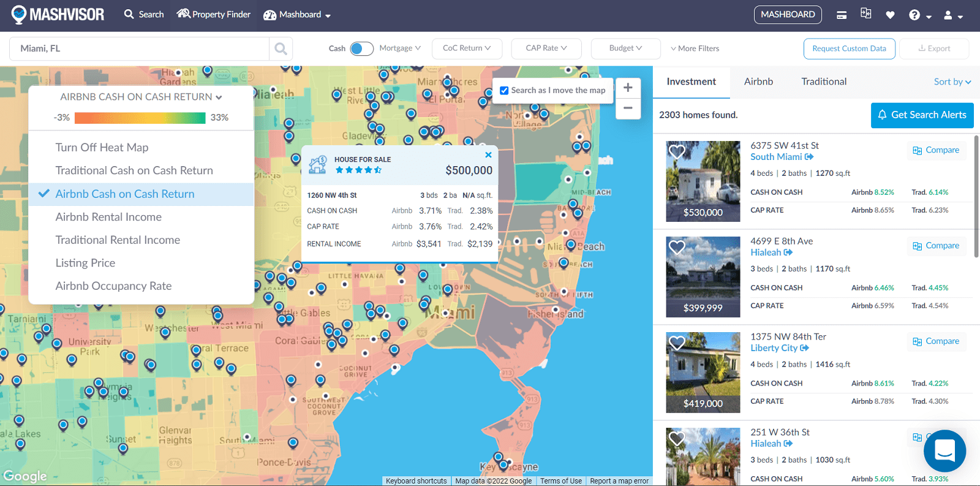Switch to the Investment tab
The height and width of the screenshot is (486, 980).
click(x=691, y=82)
